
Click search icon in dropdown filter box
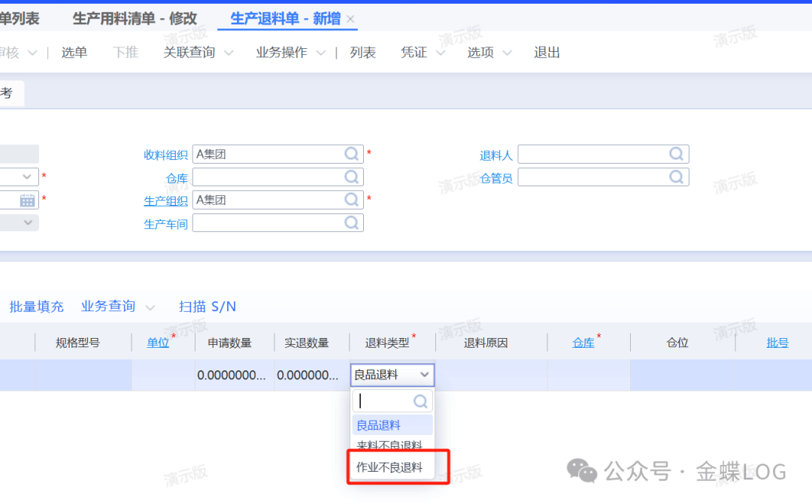point(420,401)
